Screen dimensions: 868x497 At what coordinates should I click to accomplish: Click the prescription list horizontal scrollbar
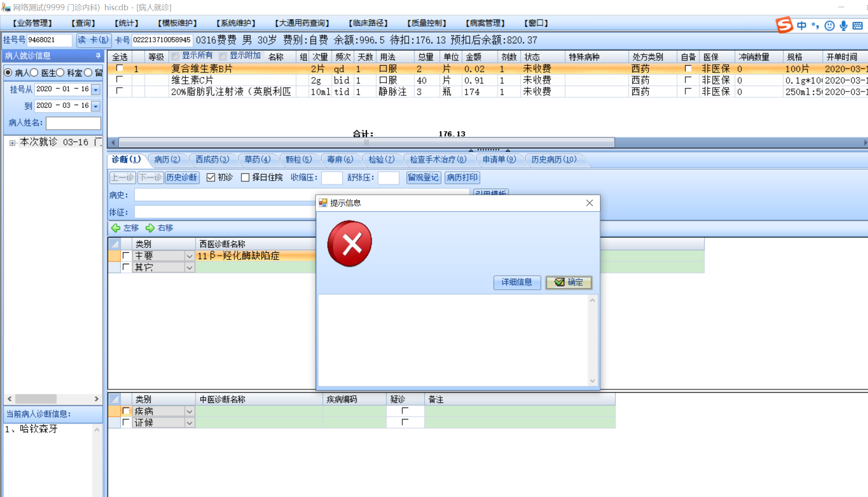366,142
